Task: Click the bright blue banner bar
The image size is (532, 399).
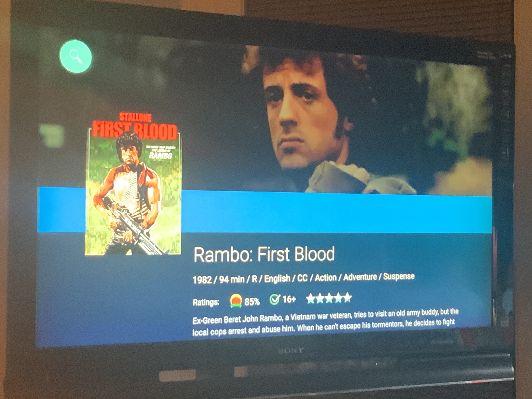Action: pos(265,212)
